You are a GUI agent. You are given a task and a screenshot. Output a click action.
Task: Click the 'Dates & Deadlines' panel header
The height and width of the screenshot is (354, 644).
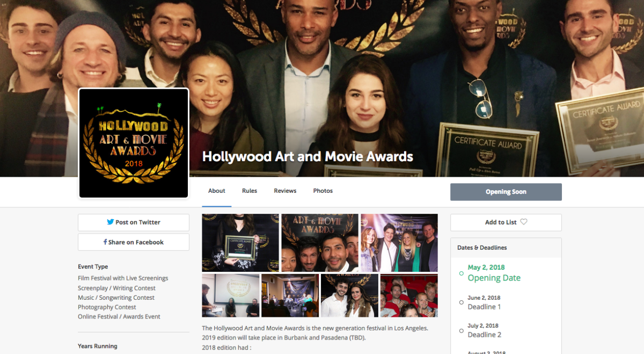[506, 248]
